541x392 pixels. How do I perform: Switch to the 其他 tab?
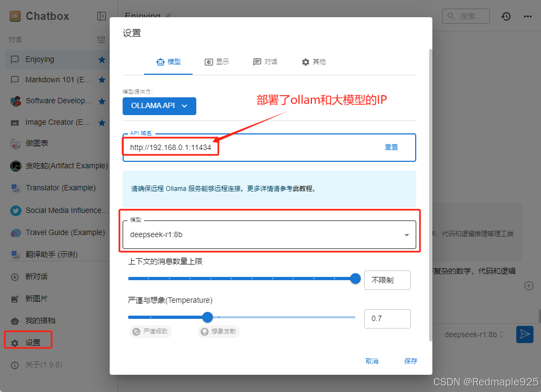[x=314, y=62]
